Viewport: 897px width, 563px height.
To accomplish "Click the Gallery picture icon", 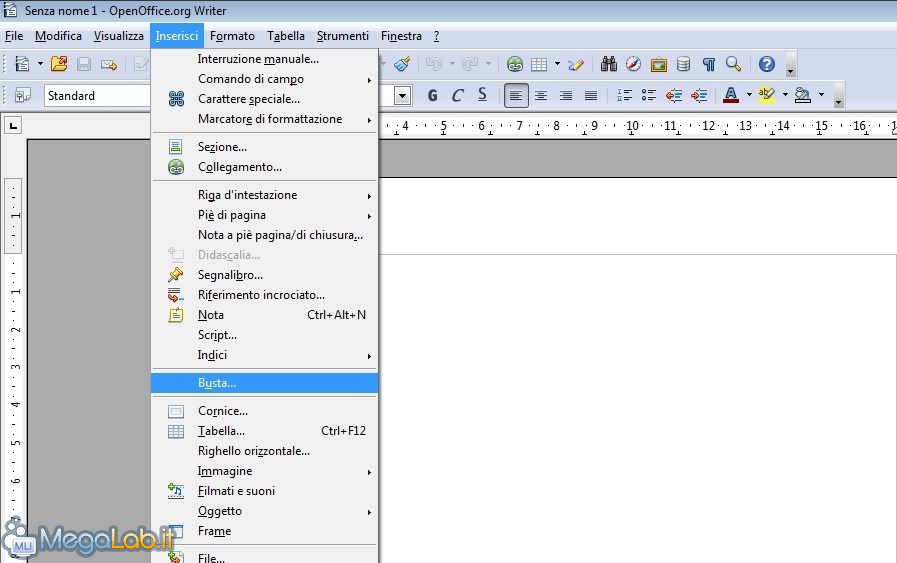I will point(658,64).
